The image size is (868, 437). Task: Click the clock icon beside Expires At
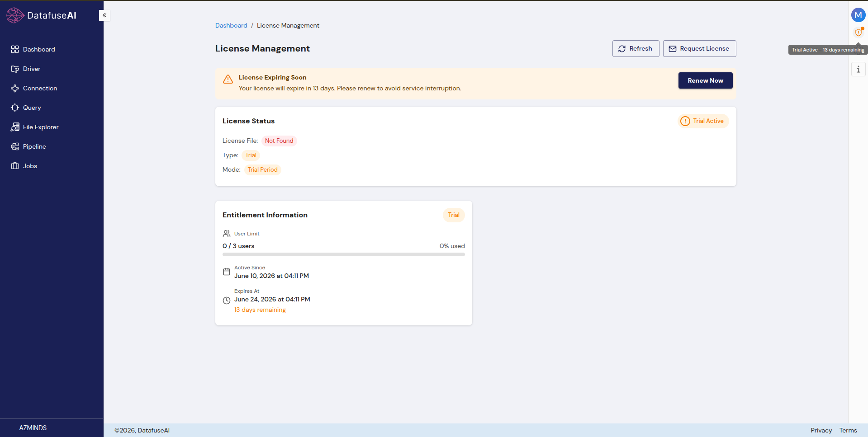[x=227, y=300]
